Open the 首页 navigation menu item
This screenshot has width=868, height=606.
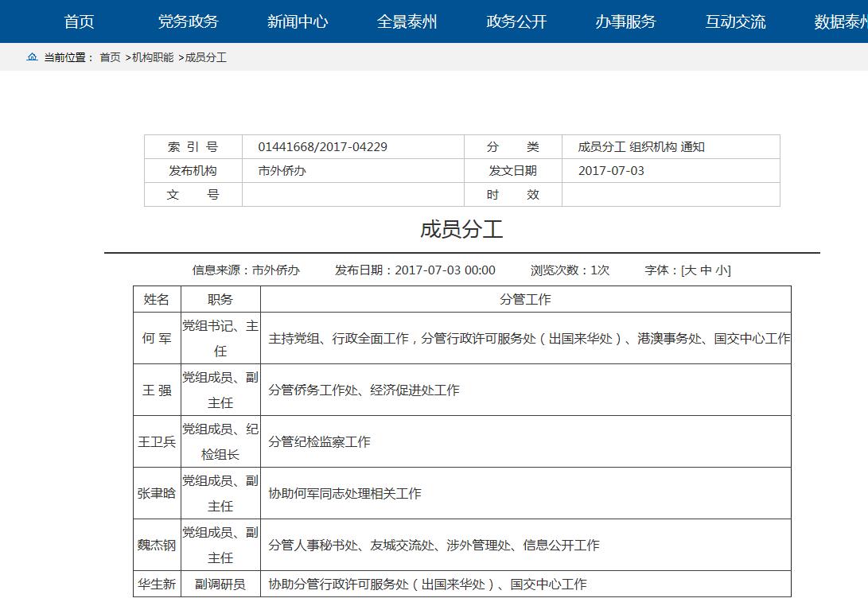click(79, 21)
